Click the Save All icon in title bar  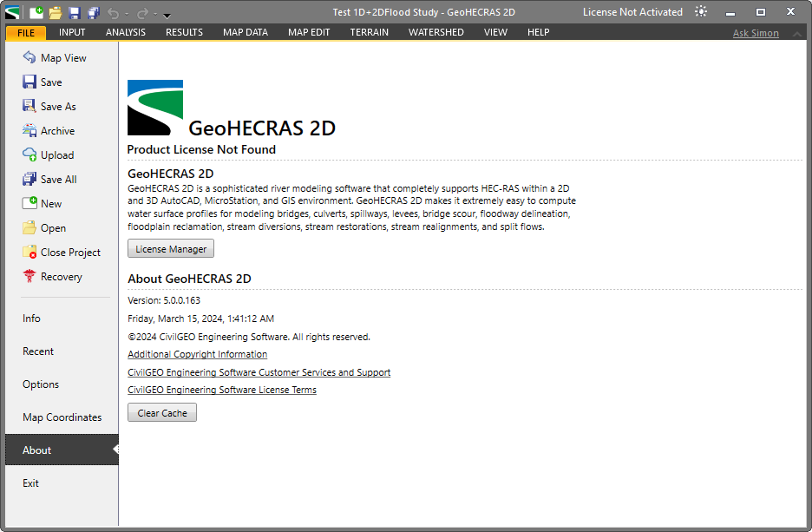pyautogui.click(x=94, y=12)
